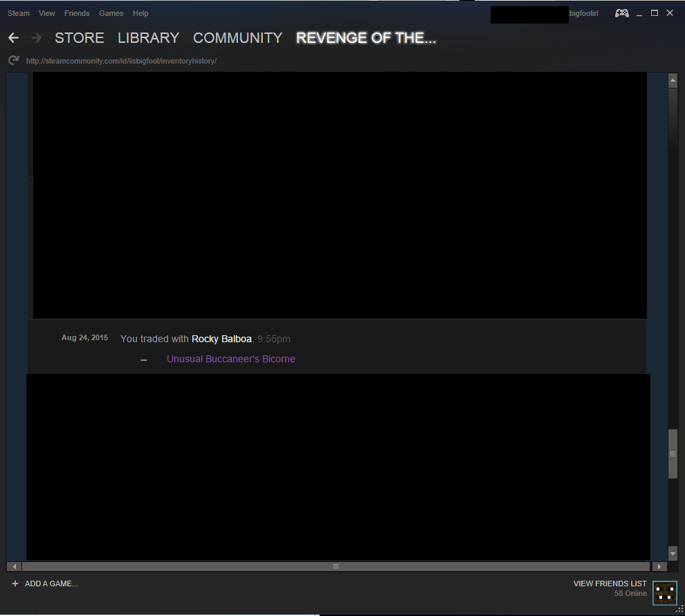Image resolution: width=685 pixels, height=616 pixels.
Task: Click the 9:55pm trade time text
Action: [x=274, y=339]
